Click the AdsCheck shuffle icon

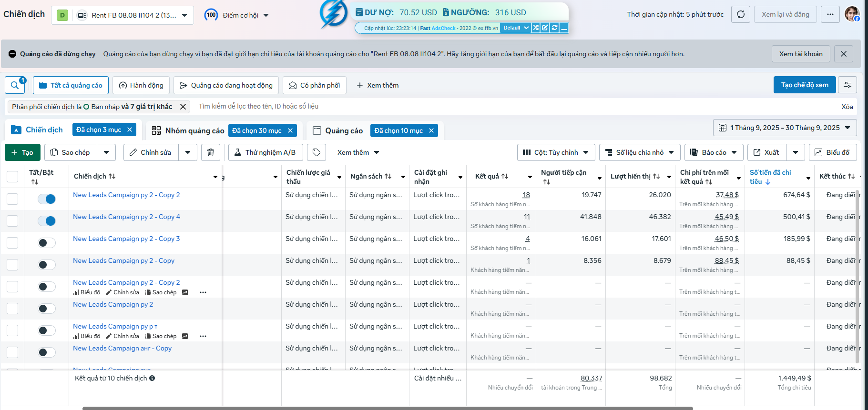(x=536, y=28)
